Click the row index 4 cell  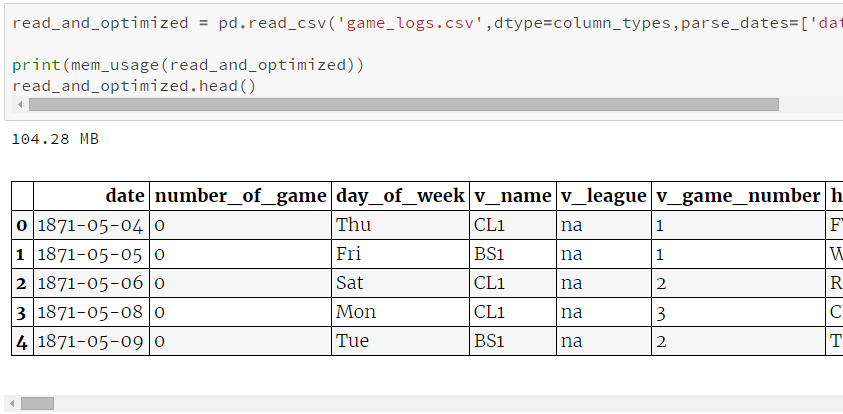(x=22, y=341)
